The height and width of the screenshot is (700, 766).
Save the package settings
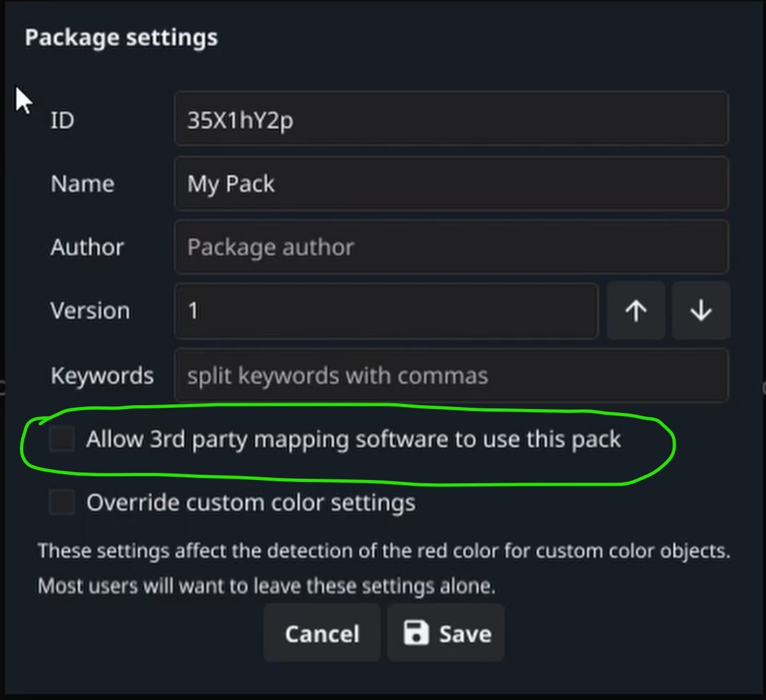(446, 633)
